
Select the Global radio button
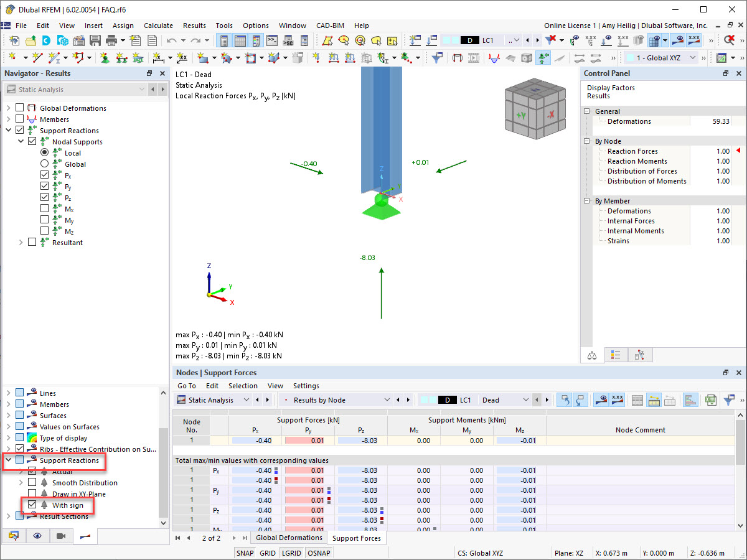click(44, 164)
